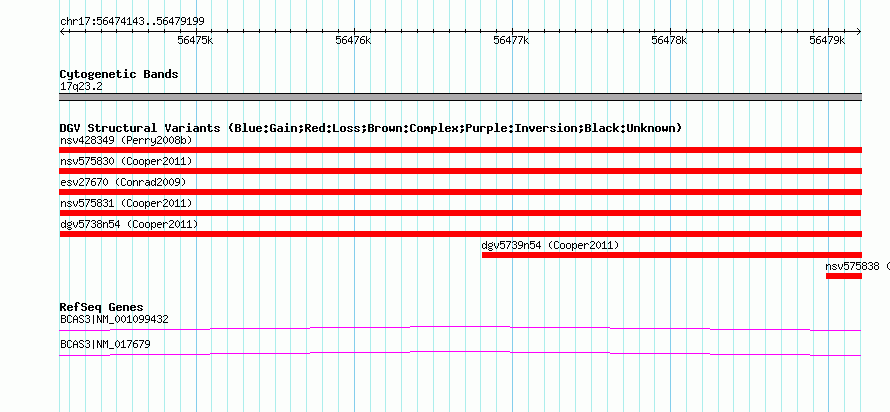
Task: Open the nsv575830 (Cooper2011) label
Action: [126, 161]
